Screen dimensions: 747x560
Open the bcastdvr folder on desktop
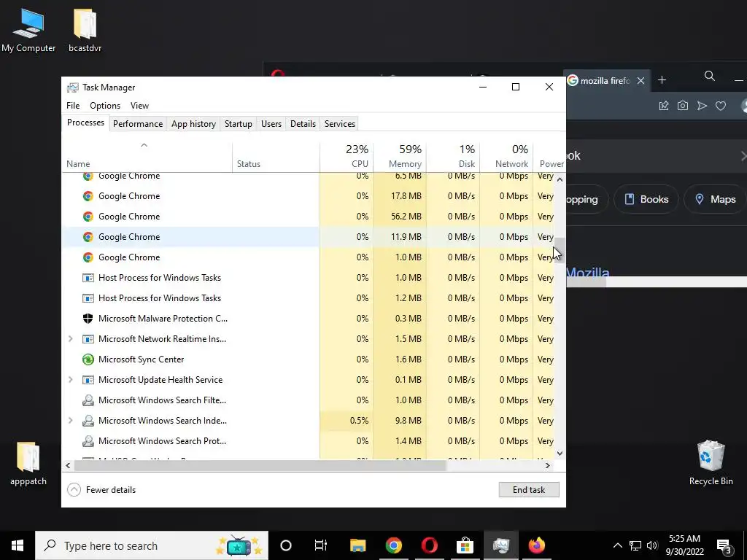tap(85, 29)
